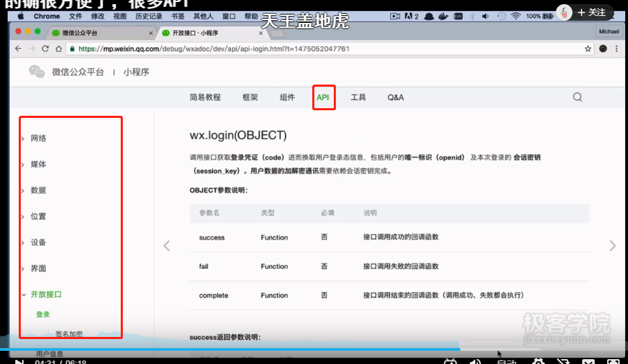Click the Adobe notifications icon in menu bar

tap(411, 17)
